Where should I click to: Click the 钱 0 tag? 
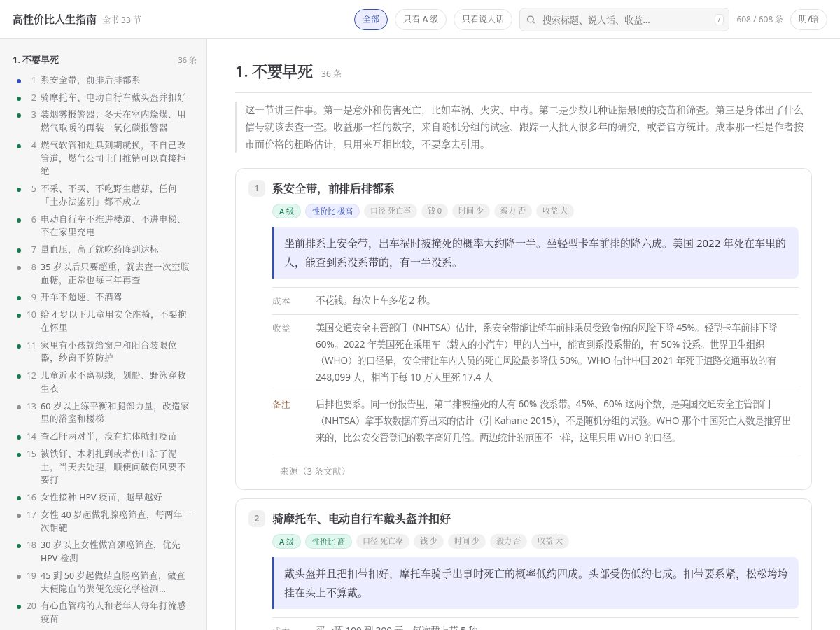point(435,211)
